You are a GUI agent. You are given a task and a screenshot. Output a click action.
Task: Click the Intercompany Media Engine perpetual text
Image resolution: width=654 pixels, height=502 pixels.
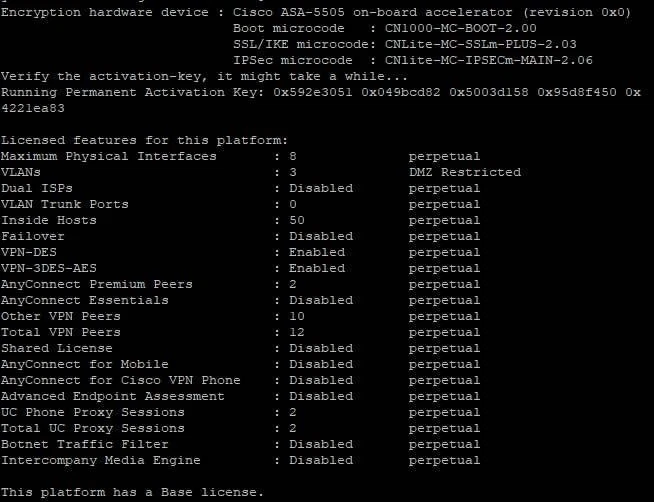[444, 460]
